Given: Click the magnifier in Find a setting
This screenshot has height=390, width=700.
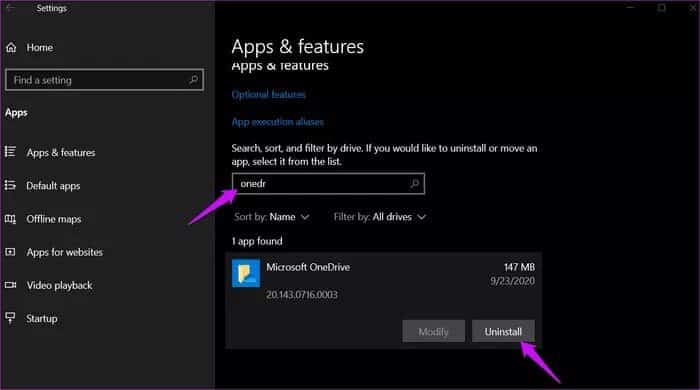Looking at the screenshot, I should [193, 80].
